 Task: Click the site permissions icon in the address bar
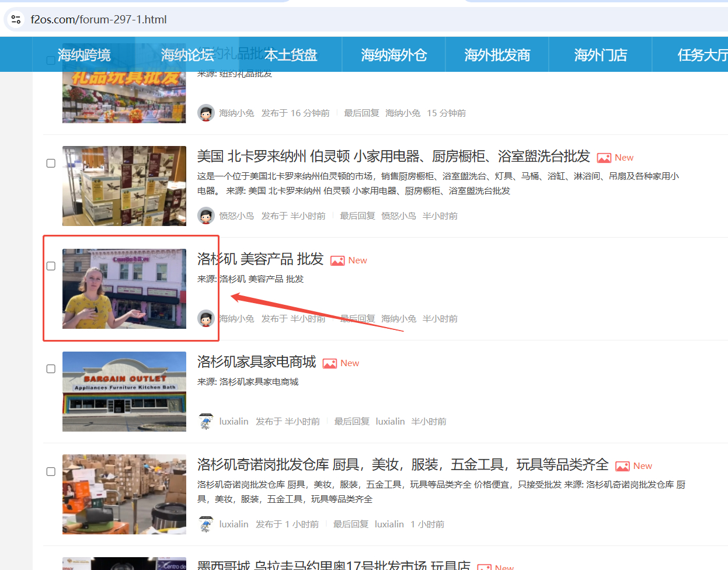coord(16,19)
